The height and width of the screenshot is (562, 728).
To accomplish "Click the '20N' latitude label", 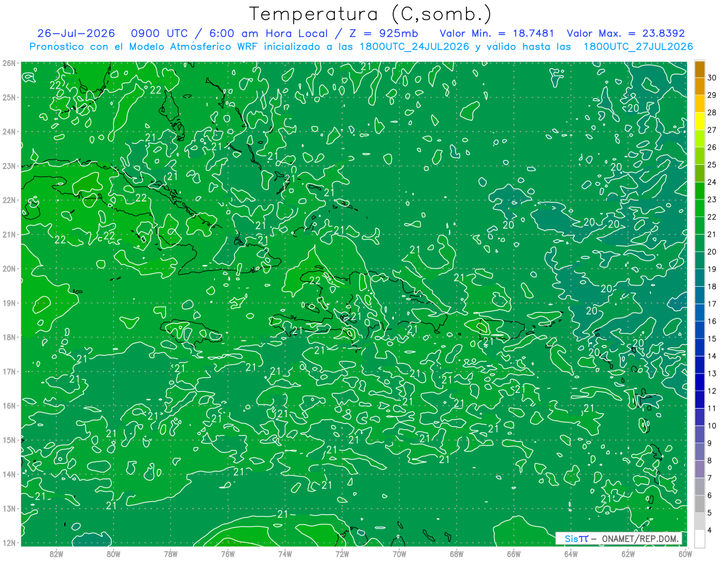I will 9,269.
